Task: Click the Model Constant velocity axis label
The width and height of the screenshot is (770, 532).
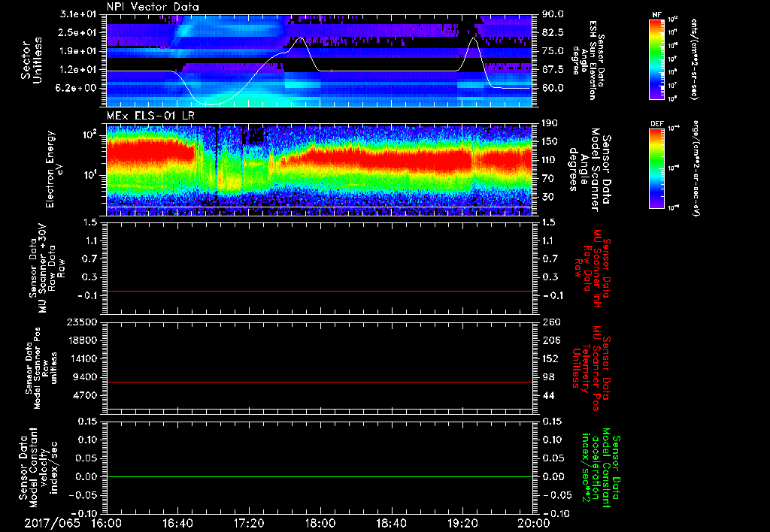Action: coord(38,466)
